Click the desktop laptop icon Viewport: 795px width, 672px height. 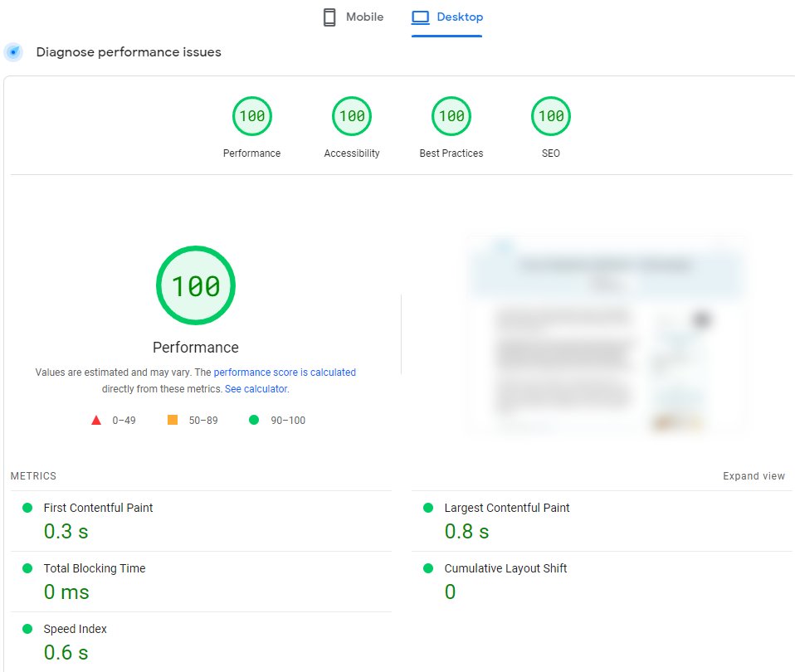point(420,17)
